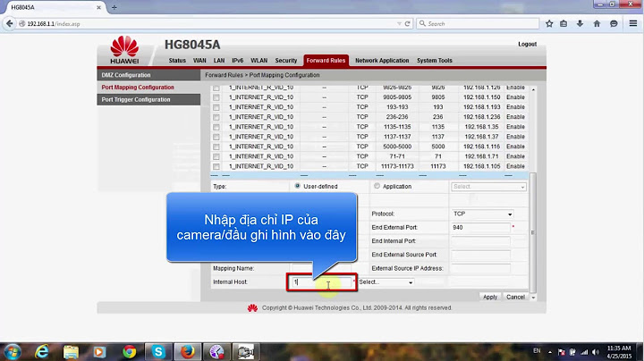Check the row with port 11173-11173
The image size is (644, 361).
(216, 166)
